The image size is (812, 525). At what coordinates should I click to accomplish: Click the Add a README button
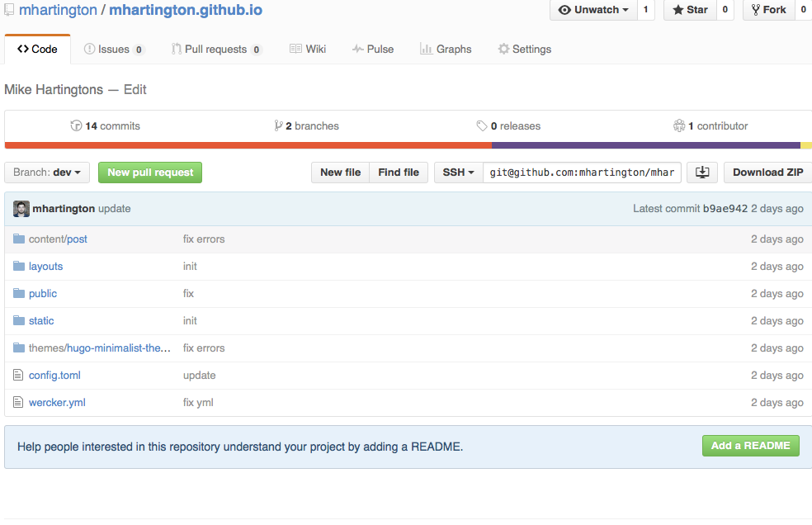tap(750, 446)
